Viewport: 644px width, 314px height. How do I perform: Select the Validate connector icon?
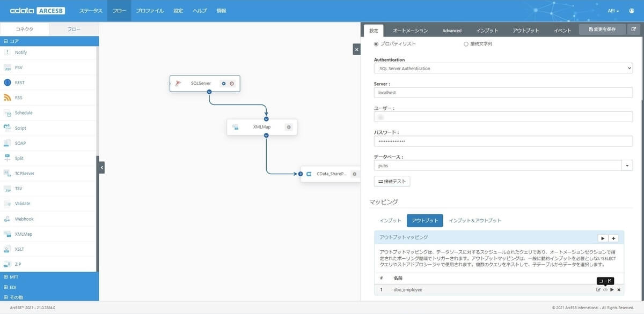coord(8,204)
